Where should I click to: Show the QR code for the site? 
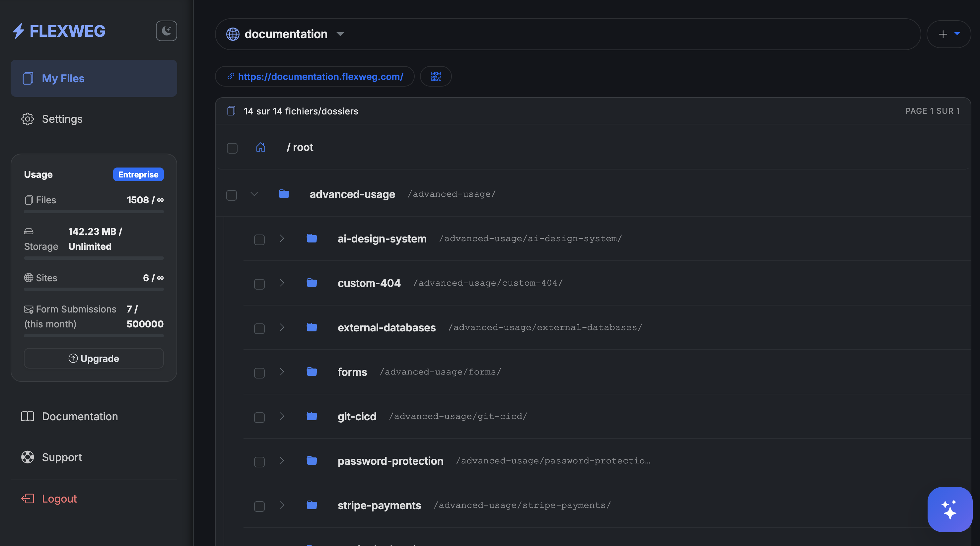click(436, 77)
